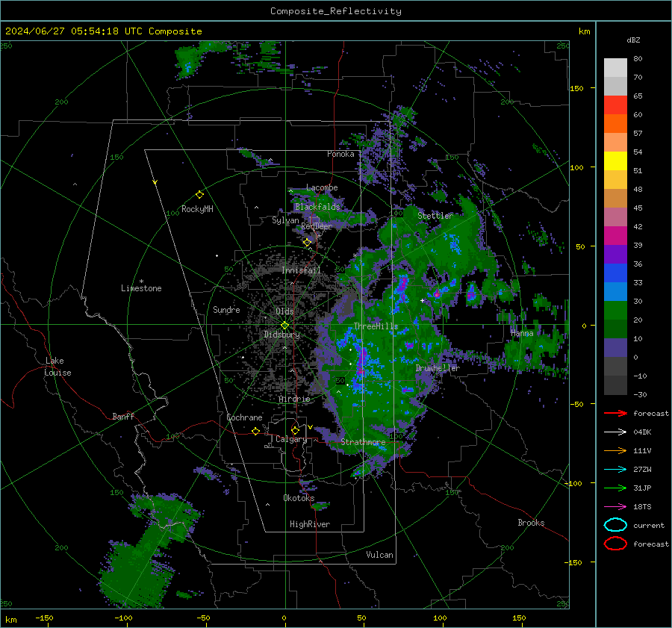Screen dimensions: 672x628
Task: Click the Sylvan label
Action: point(285,220)
